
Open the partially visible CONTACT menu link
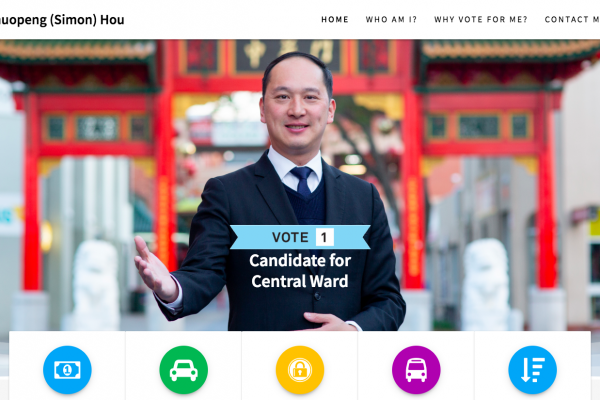pos(572,20)
